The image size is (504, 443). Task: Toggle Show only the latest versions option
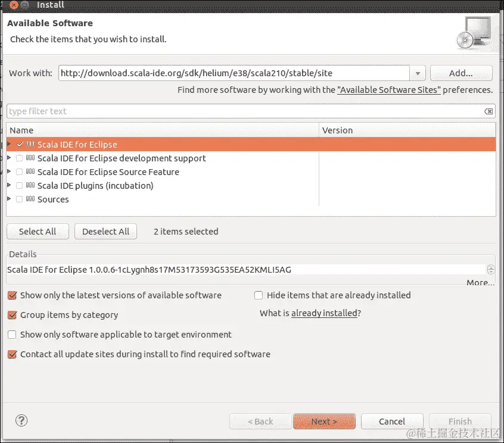tap(13, 295)
